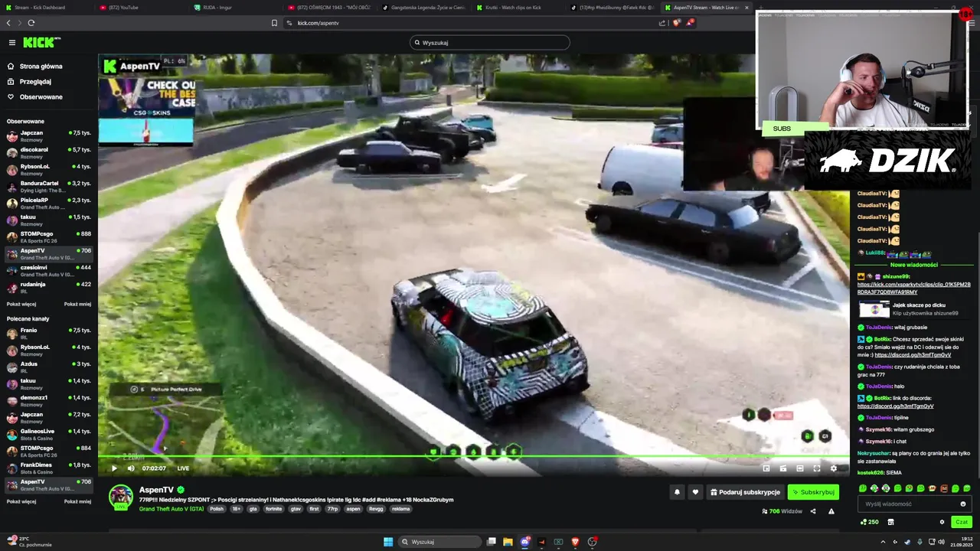Go back in the browser
980x551 pixels.
click(x=8, y=23)
